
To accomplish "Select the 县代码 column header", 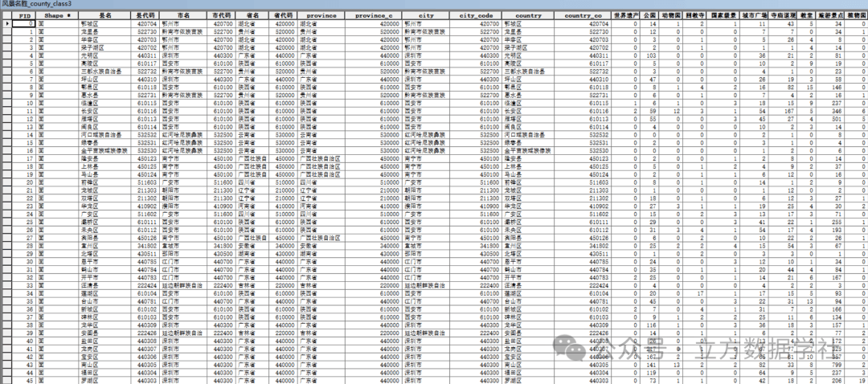I will pos(146,15).
